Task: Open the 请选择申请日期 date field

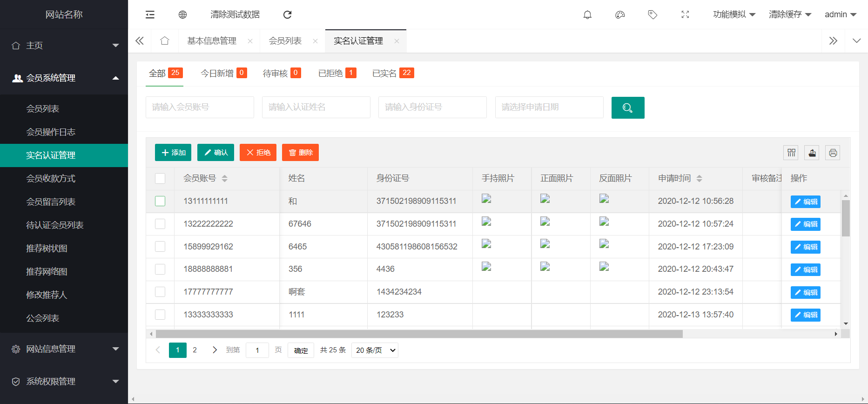Action: (x=549, y=108)
